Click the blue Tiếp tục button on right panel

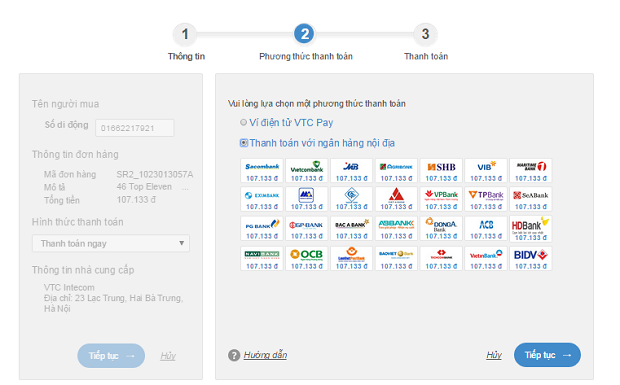(x=547, y=355)
